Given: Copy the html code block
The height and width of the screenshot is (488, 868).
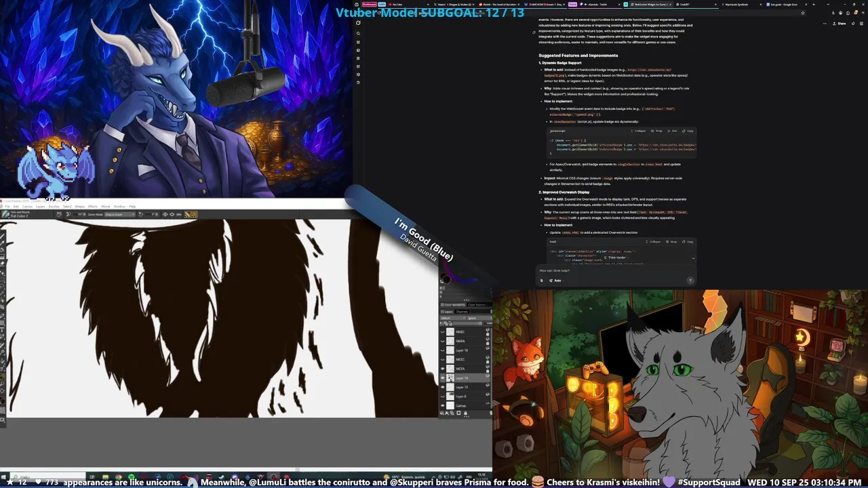Looking at the screenshot, I should pos(688,242).
